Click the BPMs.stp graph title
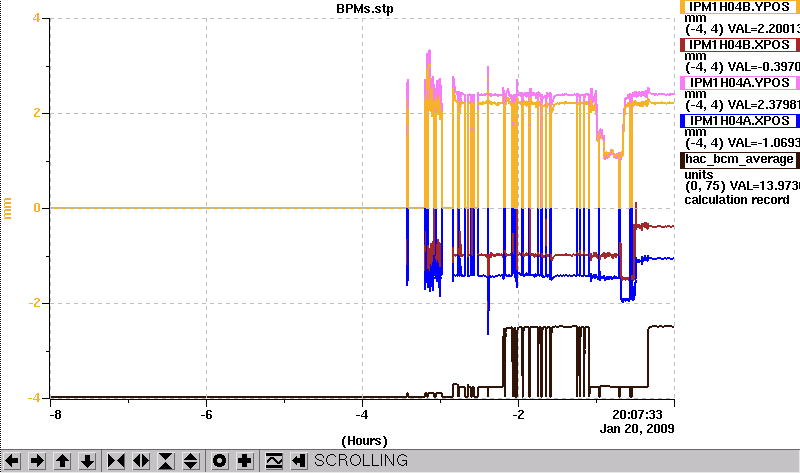 point(365,9)
